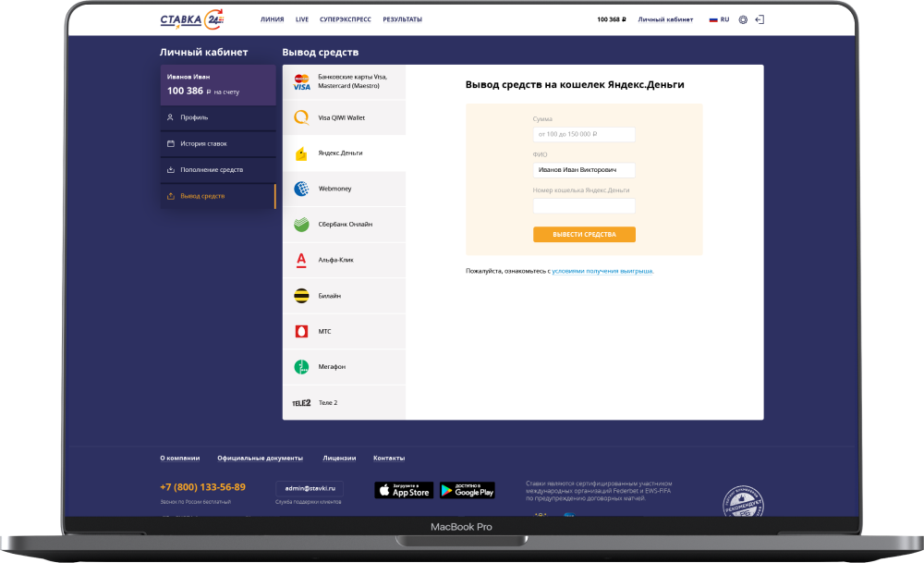Open the RU language selector
Viewport: 924px width, 563px height.
coord(719,19)
